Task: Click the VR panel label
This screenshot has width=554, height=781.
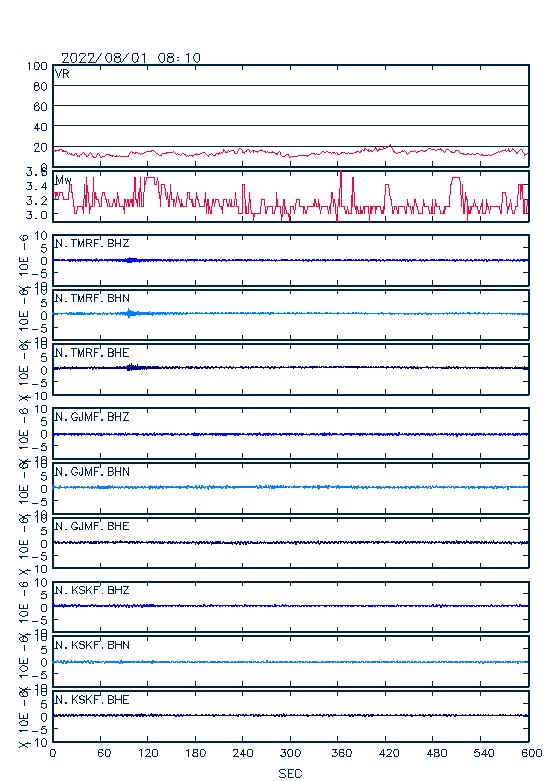Action: coord(62,74)
